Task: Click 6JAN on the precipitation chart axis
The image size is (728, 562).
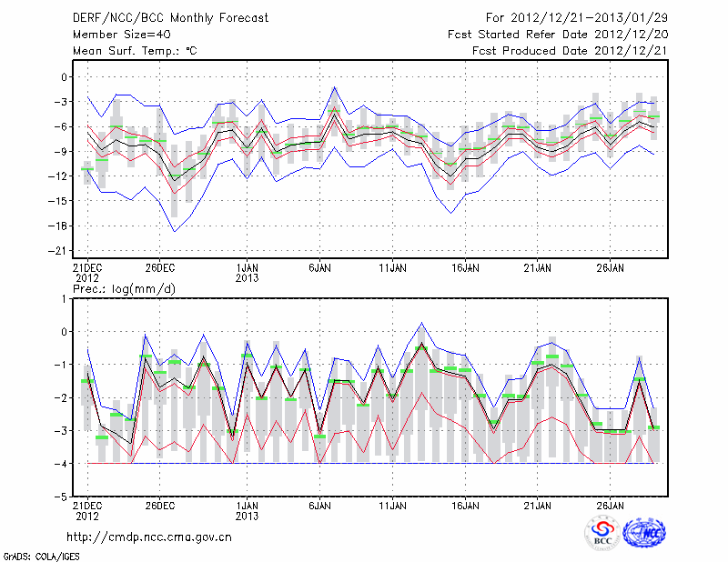Action: coord(319,505)
